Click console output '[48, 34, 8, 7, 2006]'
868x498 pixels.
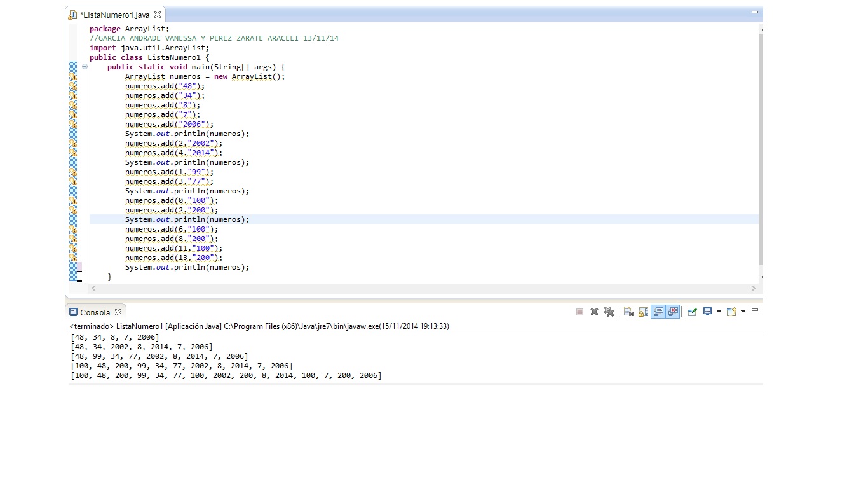[x=115, y=337]
